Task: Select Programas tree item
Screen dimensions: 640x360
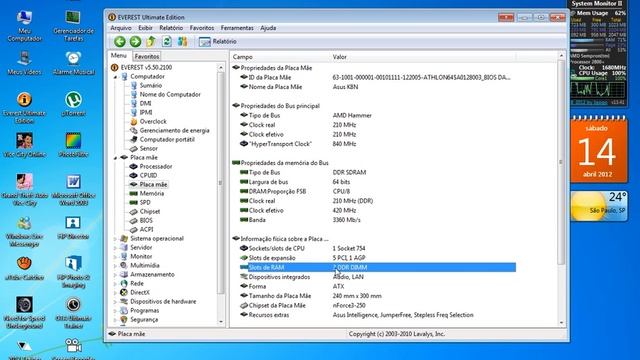Action: (x=144, y=310)
